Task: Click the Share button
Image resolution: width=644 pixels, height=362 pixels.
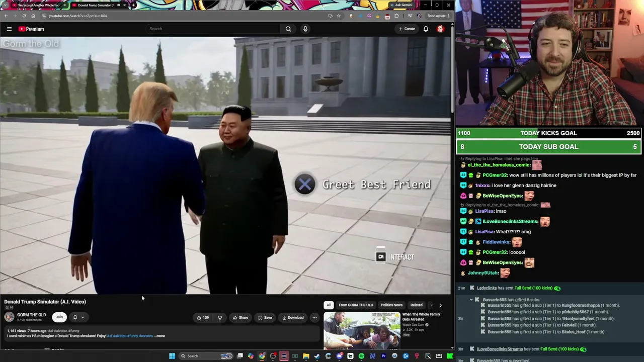Action: point(240,317)
